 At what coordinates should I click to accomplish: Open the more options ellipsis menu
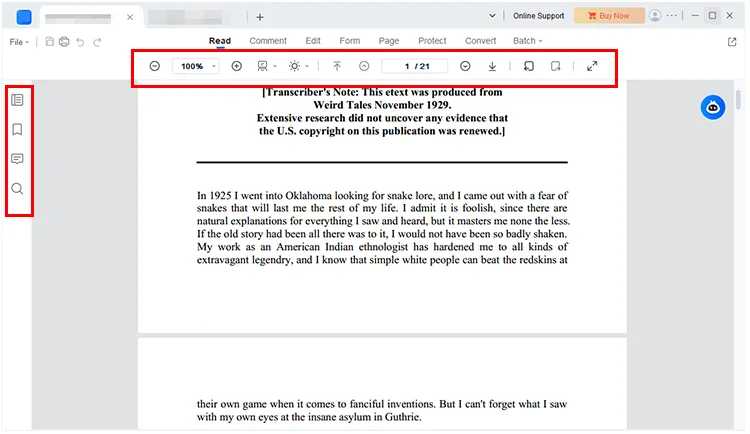coord(672,16)
